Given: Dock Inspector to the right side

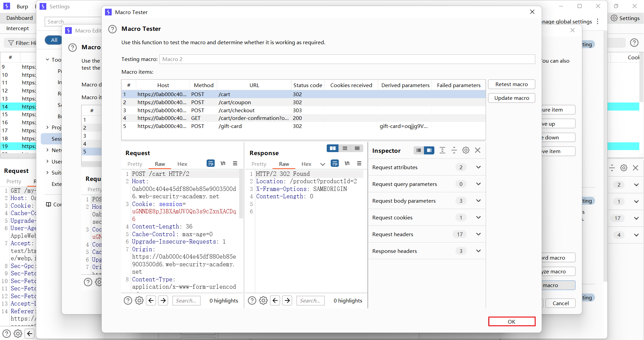Looking at the screenshot, I should (429, 150).
